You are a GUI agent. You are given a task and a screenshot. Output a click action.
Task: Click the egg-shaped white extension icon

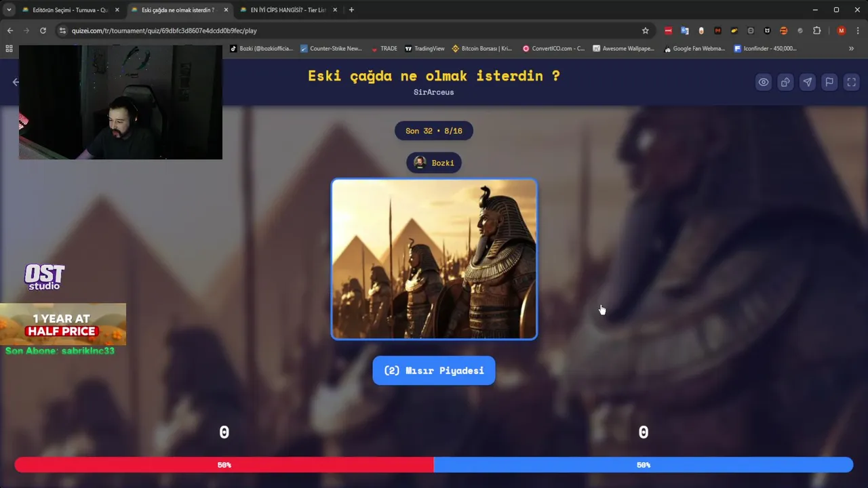point(701,30)
